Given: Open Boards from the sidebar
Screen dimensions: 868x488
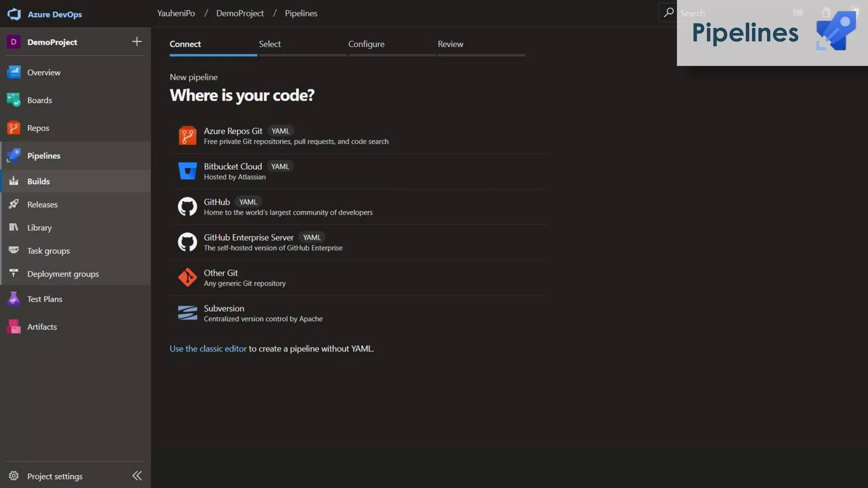Looking at the screenshot, I should (x=39, y=100).
